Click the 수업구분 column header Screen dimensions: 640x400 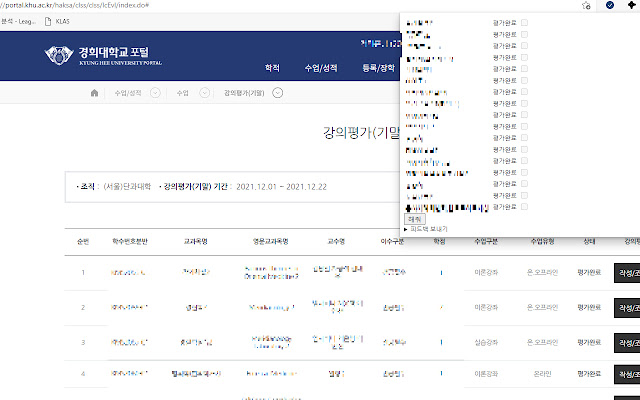point(486,242)
